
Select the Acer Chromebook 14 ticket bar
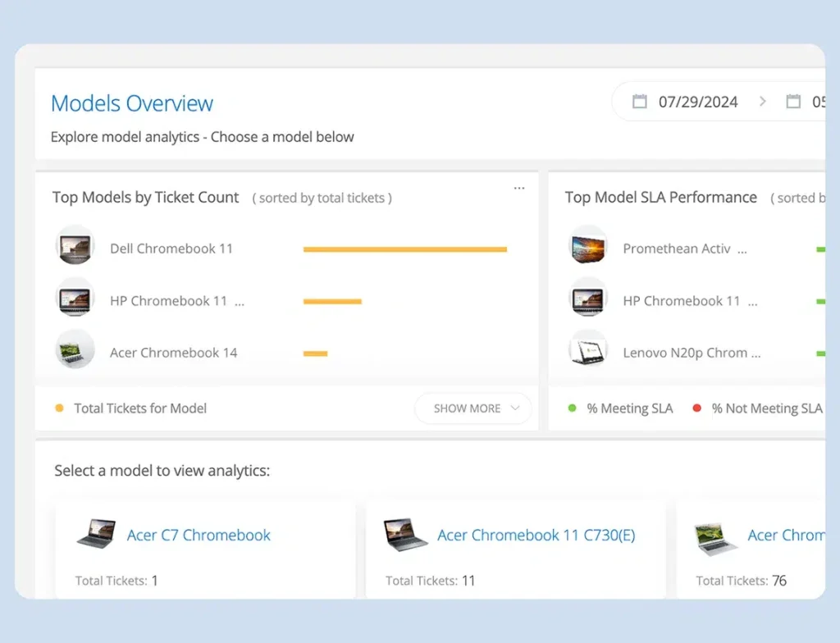(x=316, y=353)
